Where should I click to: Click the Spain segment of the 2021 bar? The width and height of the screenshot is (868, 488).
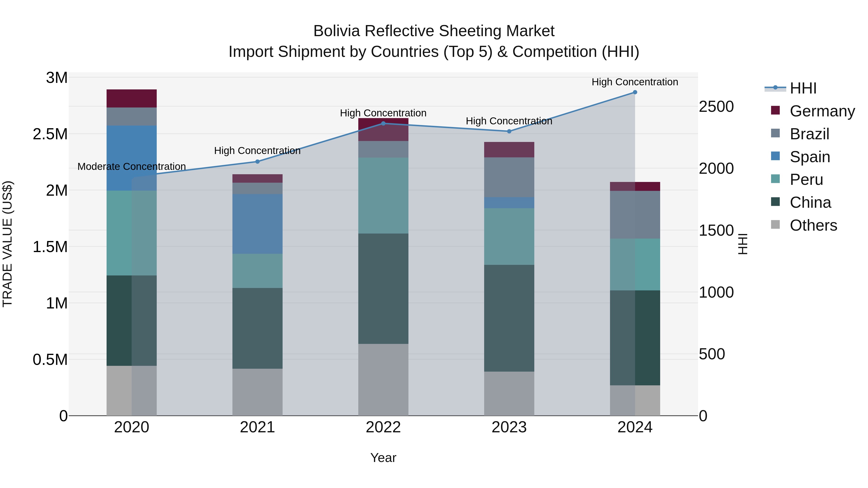[258, 224]
